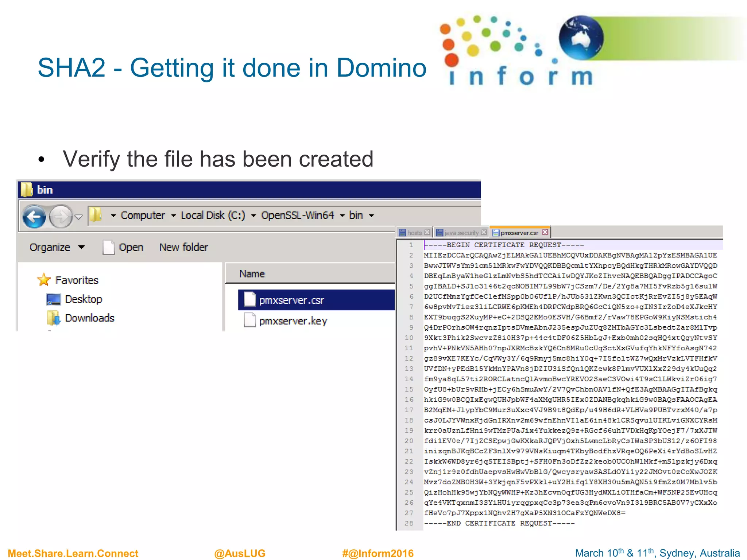Select the pmxserver.key file
This screenshot has height=560, width=747.
pyautogui.click(x=293, y=321)
